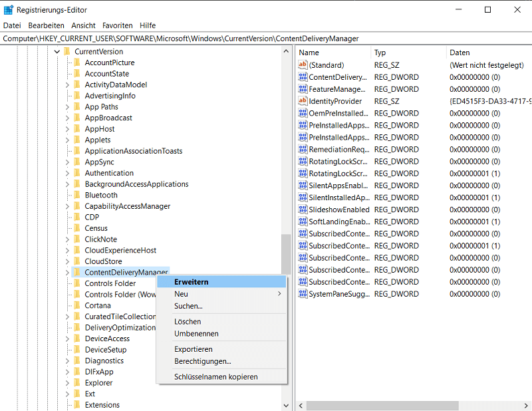Select the DeviceAccess tree key

click(x=107, y=339)
